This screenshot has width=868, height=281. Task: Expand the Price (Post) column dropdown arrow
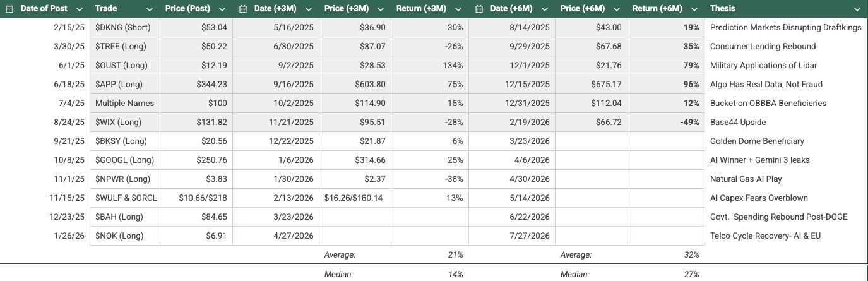(x=222, y=9)
